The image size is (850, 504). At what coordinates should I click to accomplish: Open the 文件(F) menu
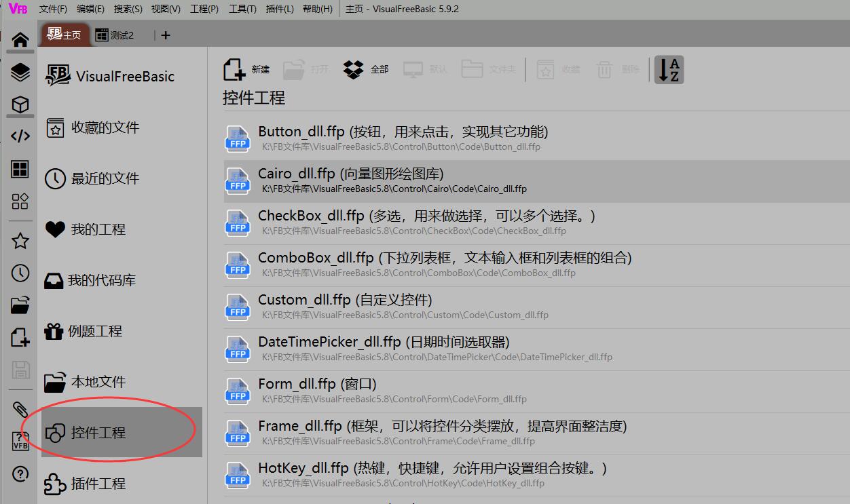coord(53,9)
